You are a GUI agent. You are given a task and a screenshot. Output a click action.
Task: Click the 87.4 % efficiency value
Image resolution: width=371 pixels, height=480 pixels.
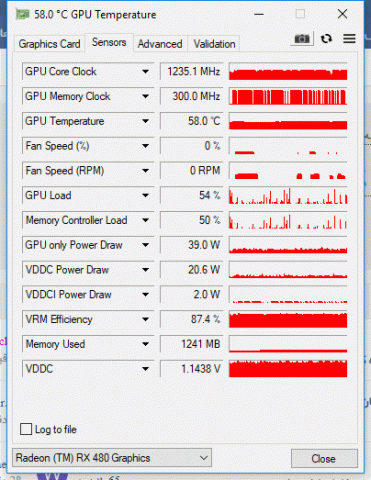[191, 319]
